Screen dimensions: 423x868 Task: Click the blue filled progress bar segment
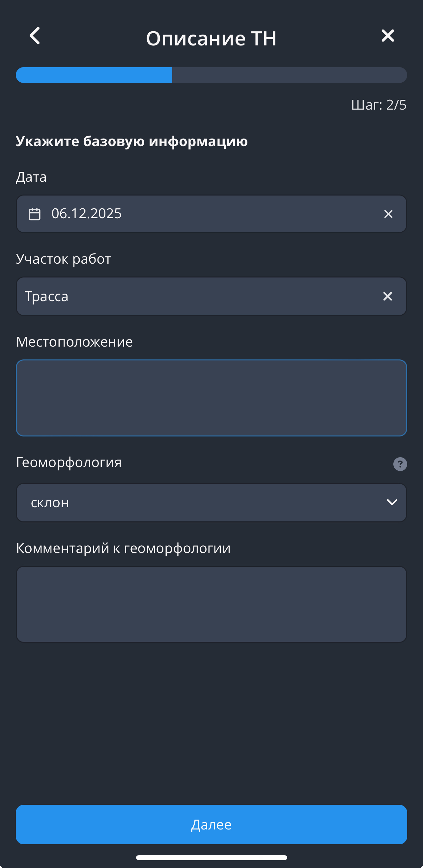point(94,75)
